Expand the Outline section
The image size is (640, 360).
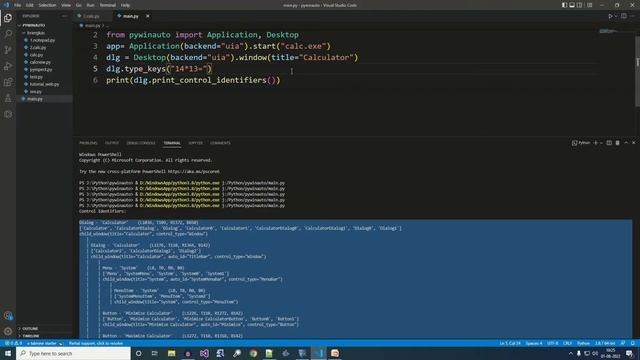coord(44,329)
